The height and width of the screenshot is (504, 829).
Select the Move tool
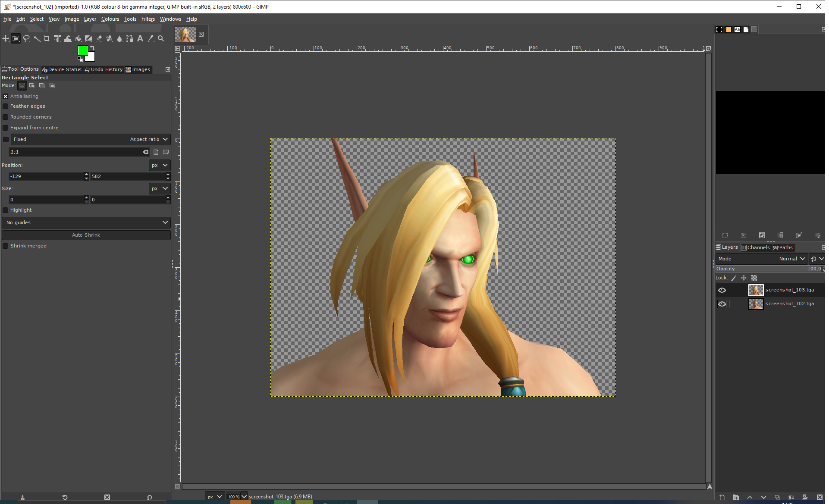(6, 39)
